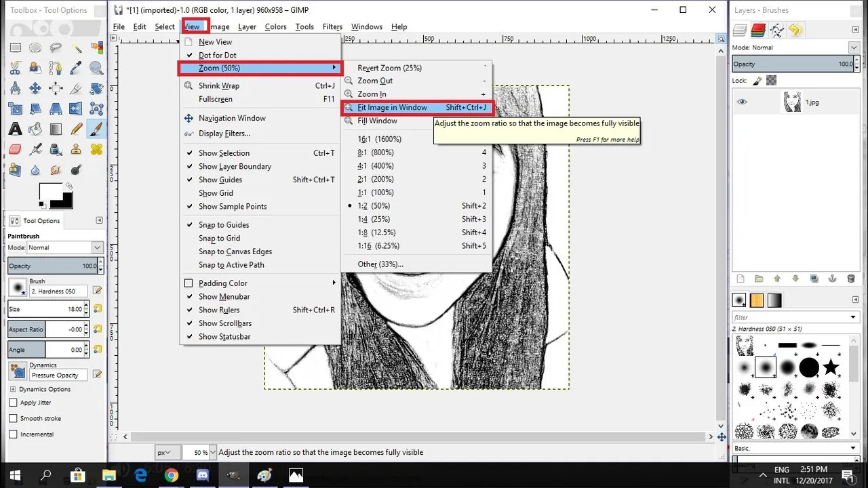The height and width of the screenshot is (488, 868).
Task: Enable the Smooth stroke checkbox
Action: pos(13,419)
